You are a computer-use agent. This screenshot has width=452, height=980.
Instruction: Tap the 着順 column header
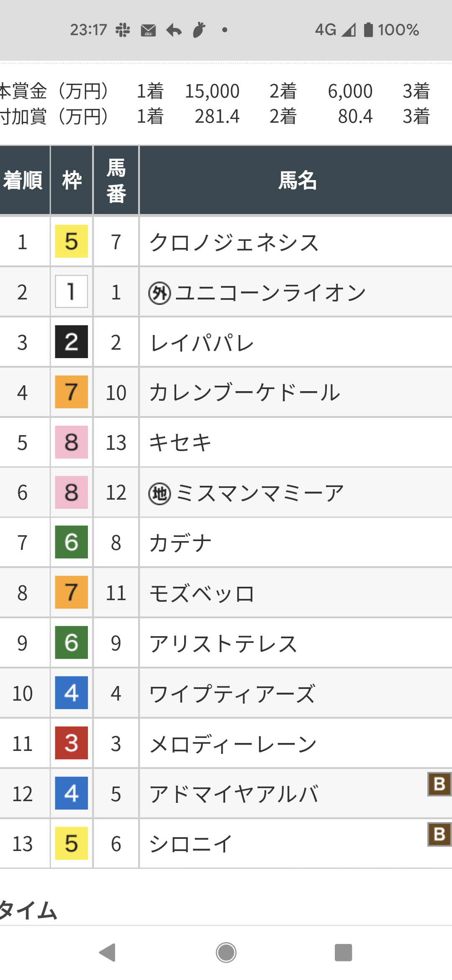(23, 181)
